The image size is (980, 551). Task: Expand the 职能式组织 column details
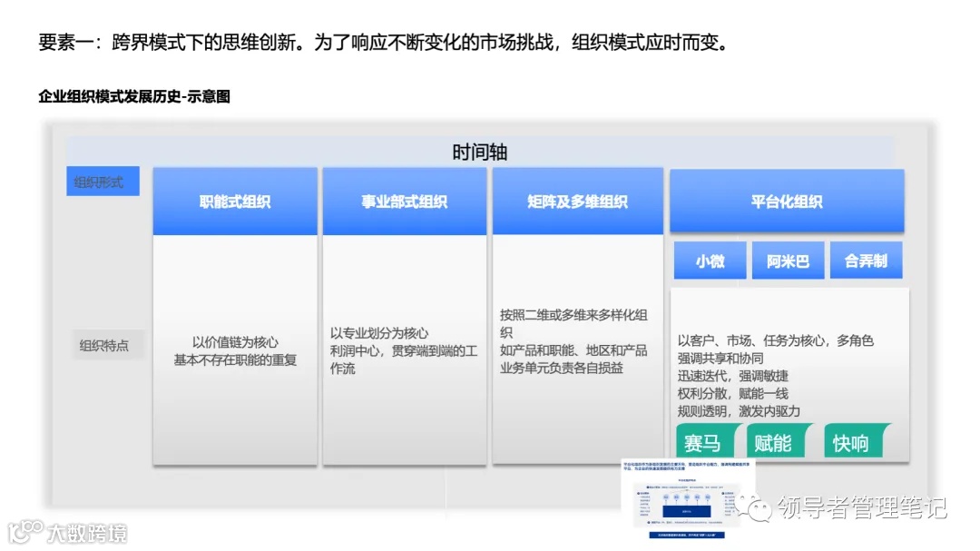[x=234, y=349]
